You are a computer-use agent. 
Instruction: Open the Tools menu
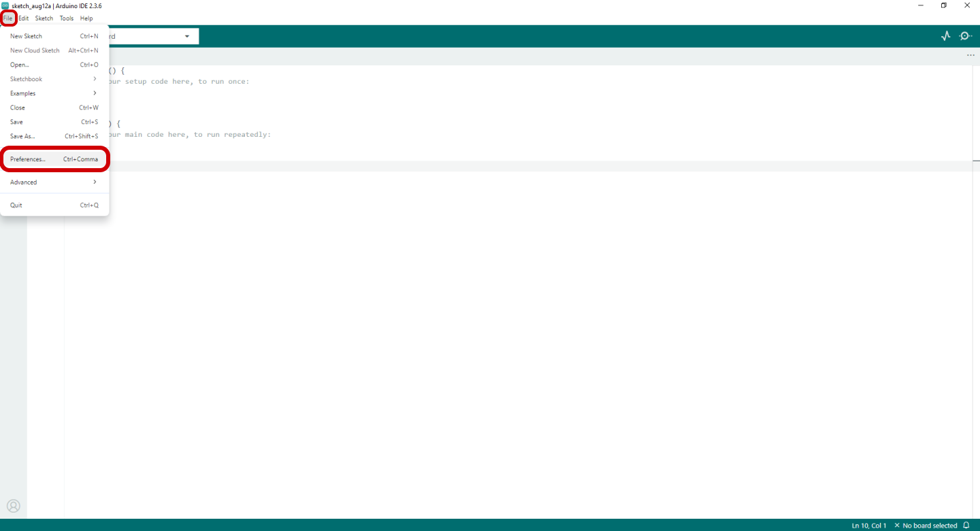(66, 18)
